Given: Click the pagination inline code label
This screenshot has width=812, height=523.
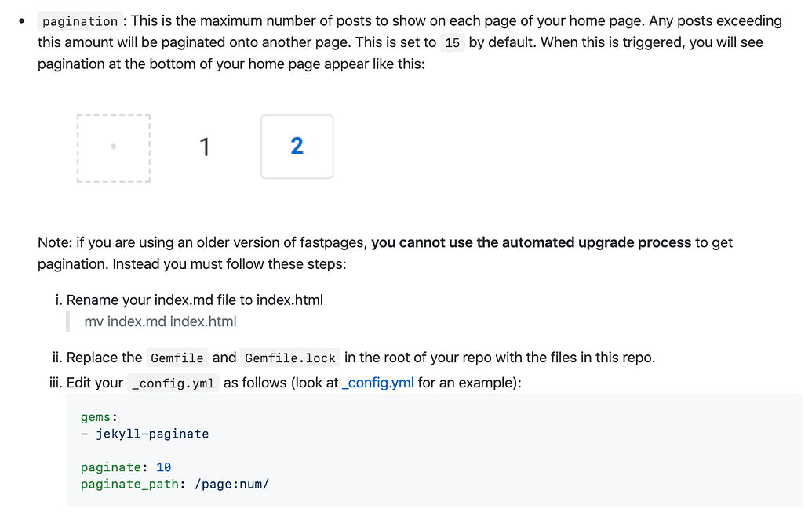Looking at the screenshot, I should [x=79, y=20].
